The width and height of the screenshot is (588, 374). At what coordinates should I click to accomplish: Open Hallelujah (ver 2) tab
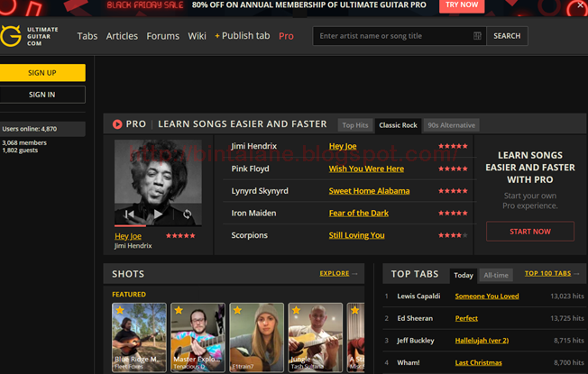pyautogui.click(x=482, y=341)
